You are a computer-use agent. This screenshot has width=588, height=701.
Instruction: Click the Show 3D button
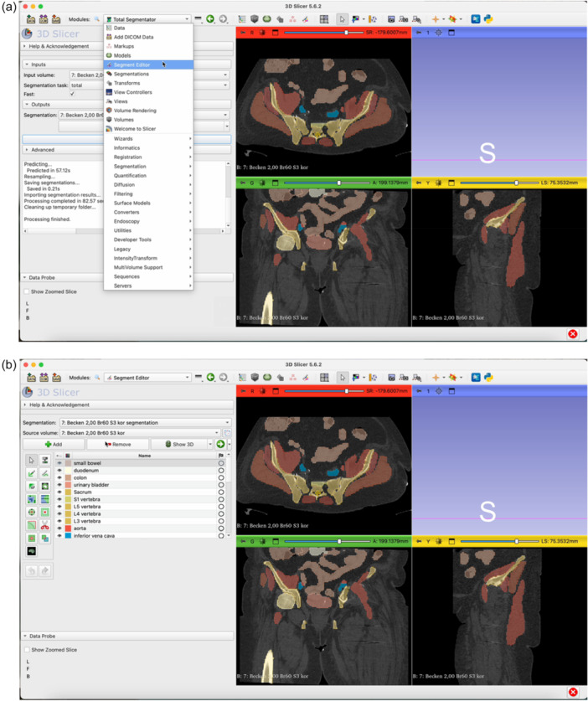[x=179, y=445]
